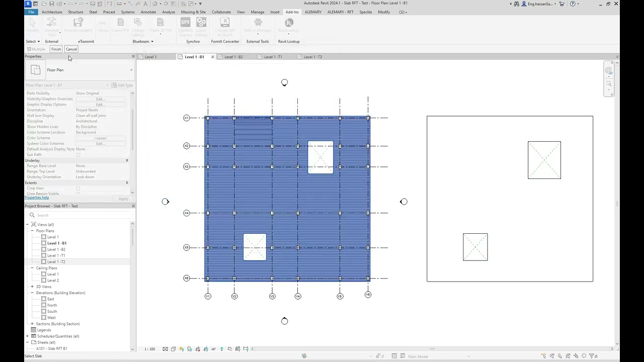Select the South elevation in Project Browser
The height and width of the screenshot is (362, 644).
(52, 312)
